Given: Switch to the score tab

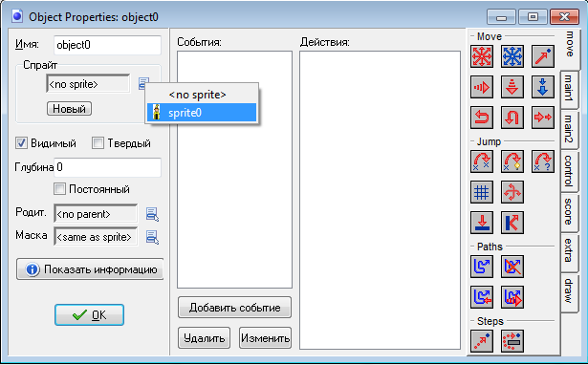Looking at the screenshot, I should click(x=569, y=212).
